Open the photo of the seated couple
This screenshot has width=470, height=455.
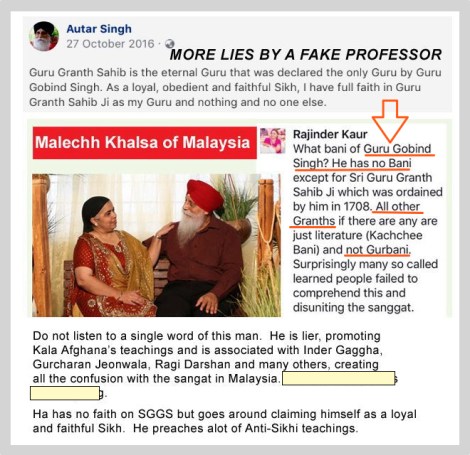156,245
